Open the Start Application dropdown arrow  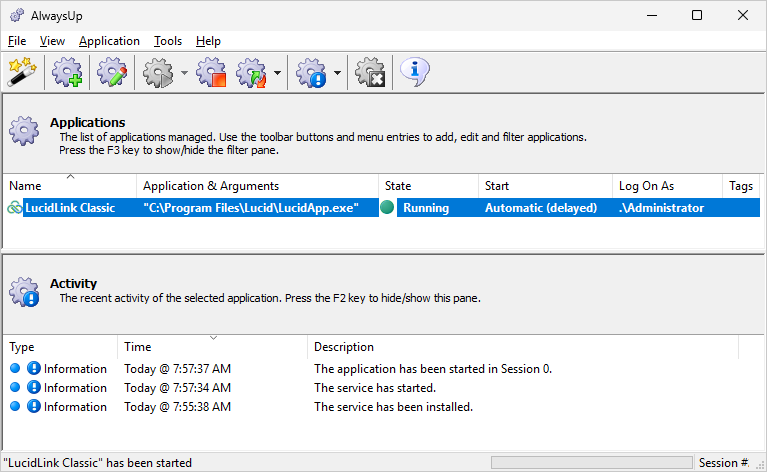pos(184,73)
